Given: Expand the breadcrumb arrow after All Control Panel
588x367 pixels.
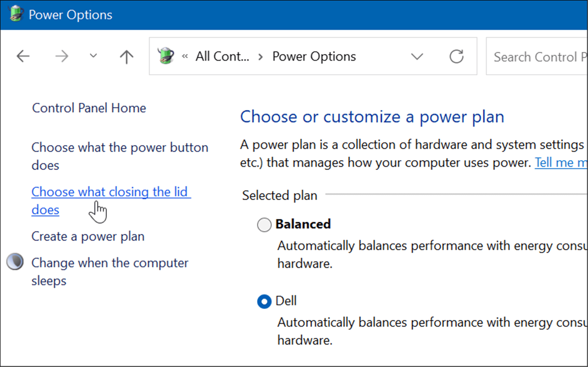Looking at the screenshot, I should point(261,57).
